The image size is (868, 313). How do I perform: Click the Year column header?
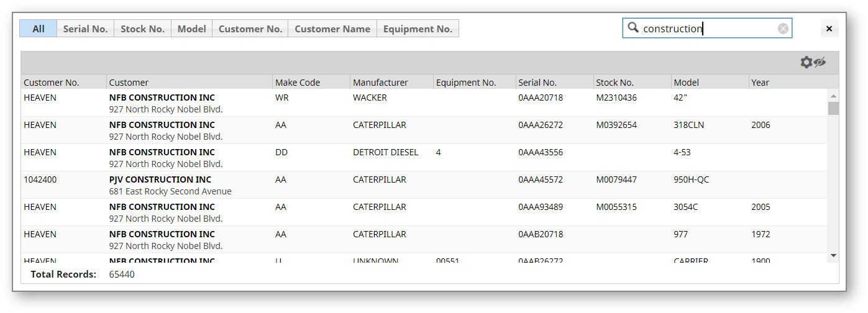pos(760,83)
